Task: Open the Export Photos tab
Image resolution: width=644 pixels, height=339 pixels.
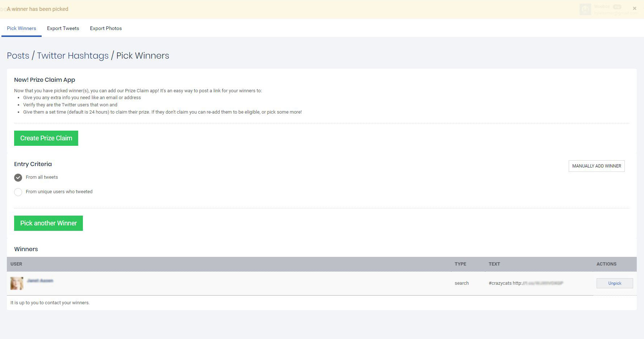Action: [106, 28]
